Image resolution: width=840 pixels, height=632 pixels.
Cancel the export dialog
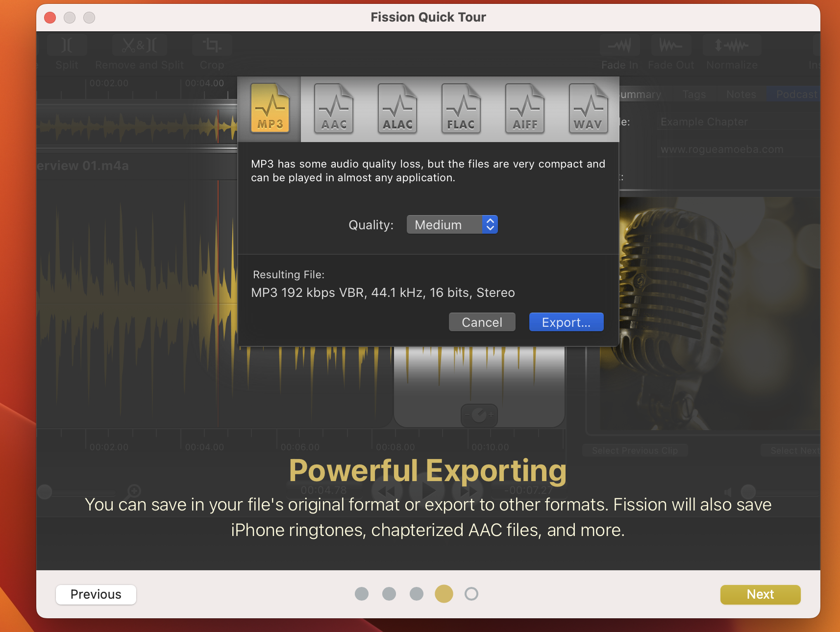click(482, 322)
